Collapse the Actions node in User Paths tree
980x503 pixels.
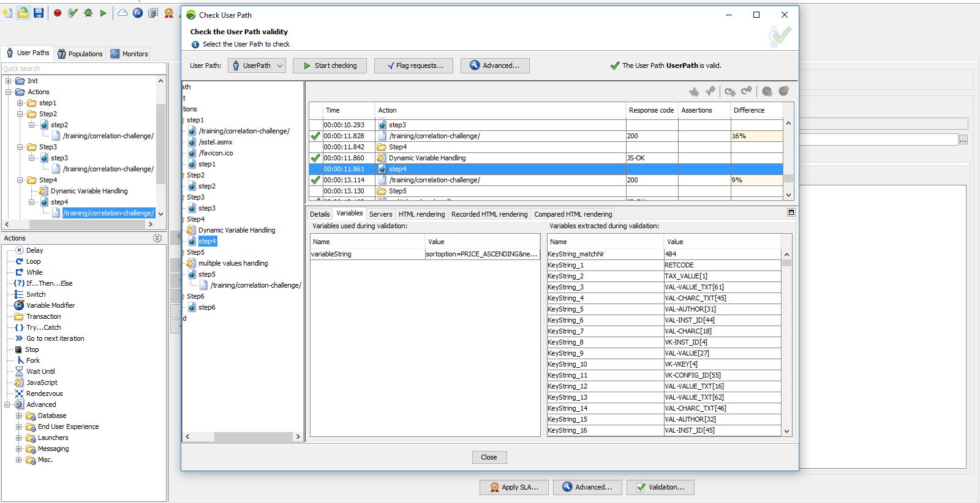(9, 92)
